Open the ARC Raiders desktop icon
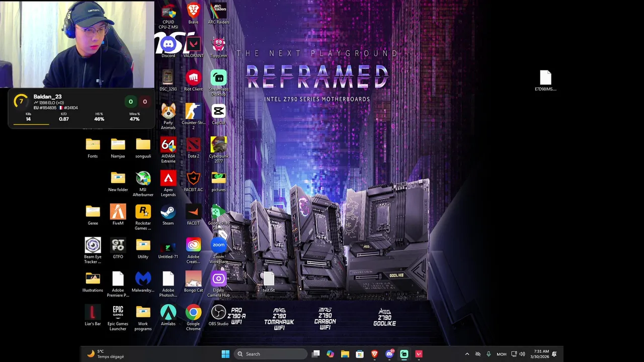This screenshot has height=362, width=644. click(x=218, y=14)
